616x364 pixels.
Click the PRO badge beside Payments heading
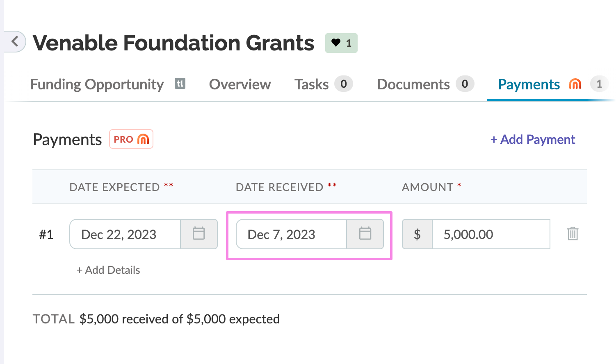click(x=131, y=139)
